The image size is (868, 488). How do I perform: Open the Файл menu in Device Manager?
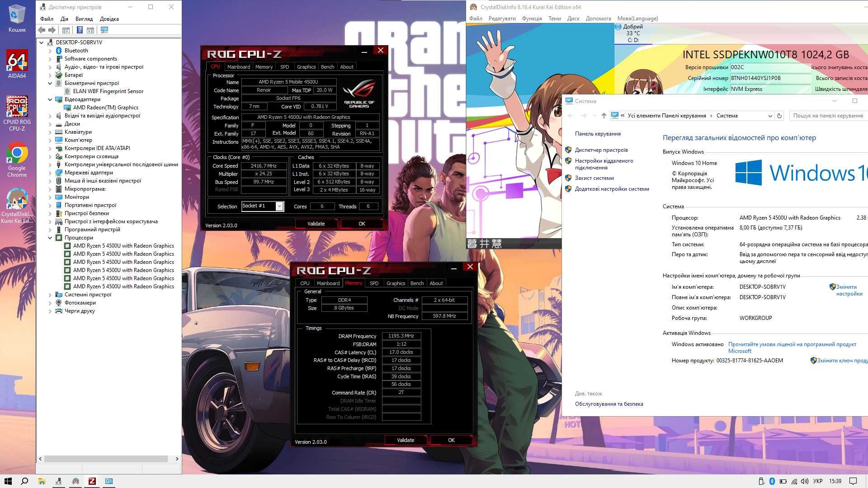tap(47, 19)
